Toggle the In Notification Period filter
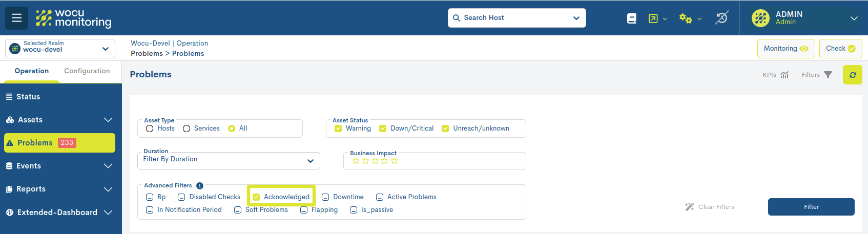The image size is (868, 234). 150,210
